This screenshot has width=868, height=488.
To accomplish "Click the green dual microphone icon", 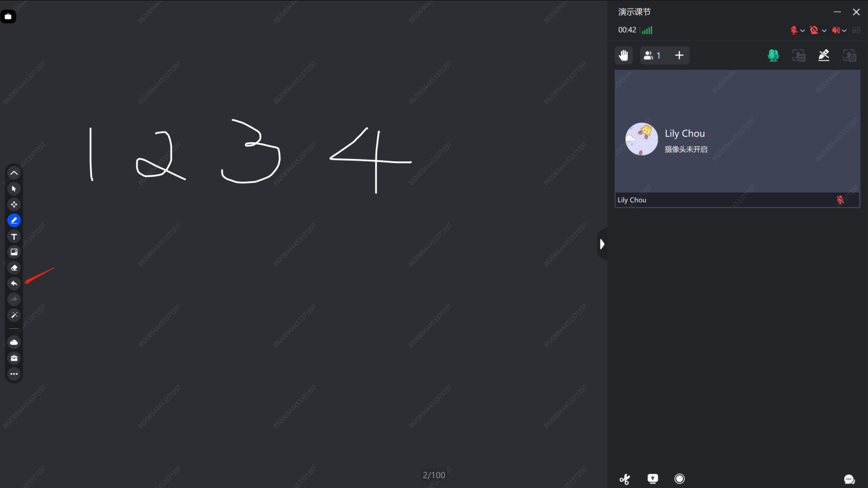I will click(773, 56).
